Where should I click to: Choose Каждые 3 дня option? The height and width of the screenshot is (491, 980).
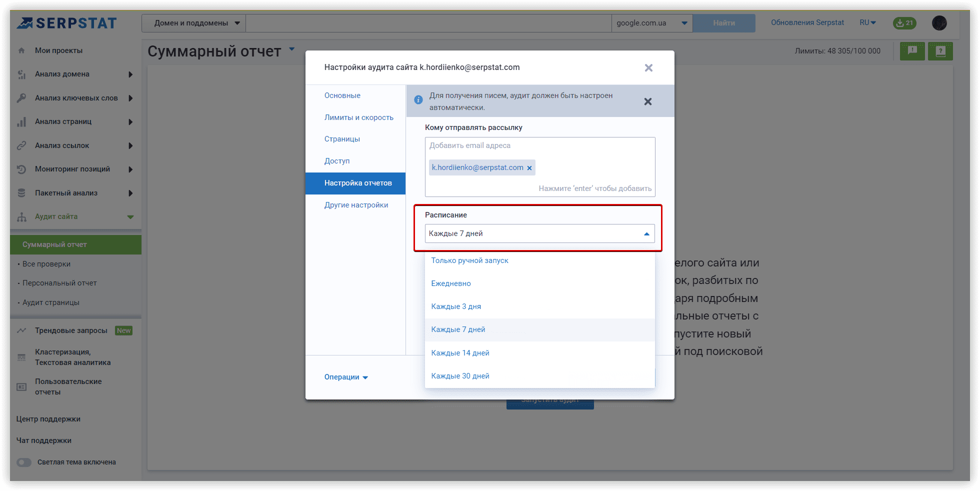[x=540, y=306]
